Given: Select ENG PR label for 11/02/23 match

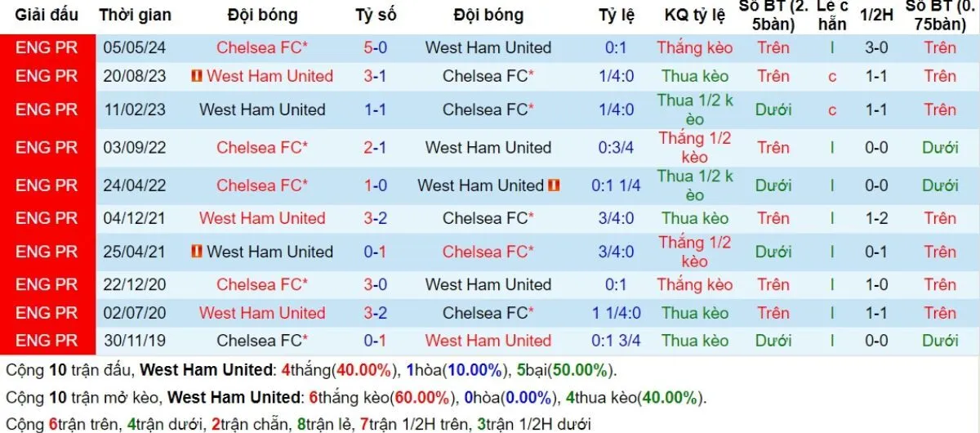Looking at the screenshot, I should (47, 109).
